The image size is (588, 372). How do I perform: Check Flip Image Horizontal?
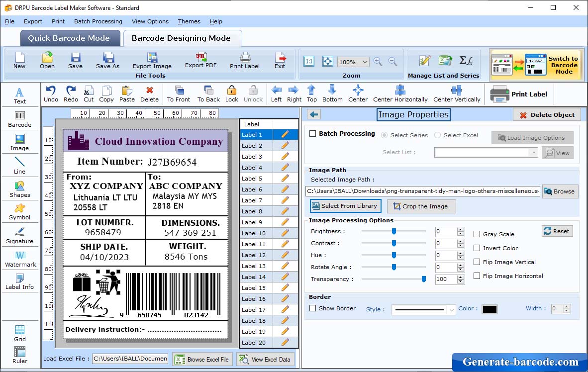coord(477,276)
